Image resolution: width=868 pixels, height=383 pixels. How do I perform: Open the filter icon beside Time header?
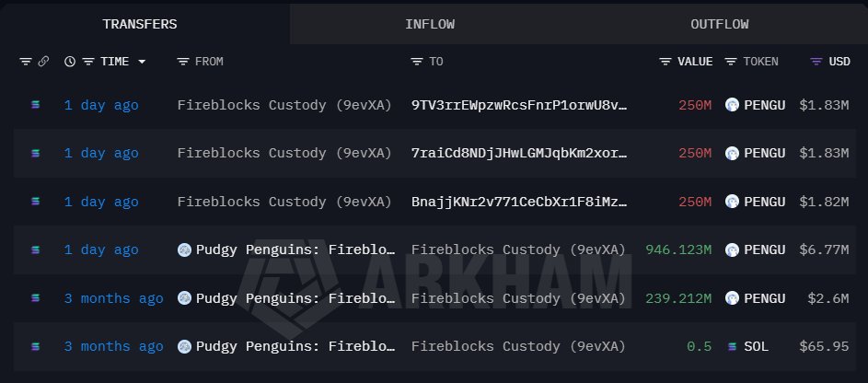pos(88,62)
